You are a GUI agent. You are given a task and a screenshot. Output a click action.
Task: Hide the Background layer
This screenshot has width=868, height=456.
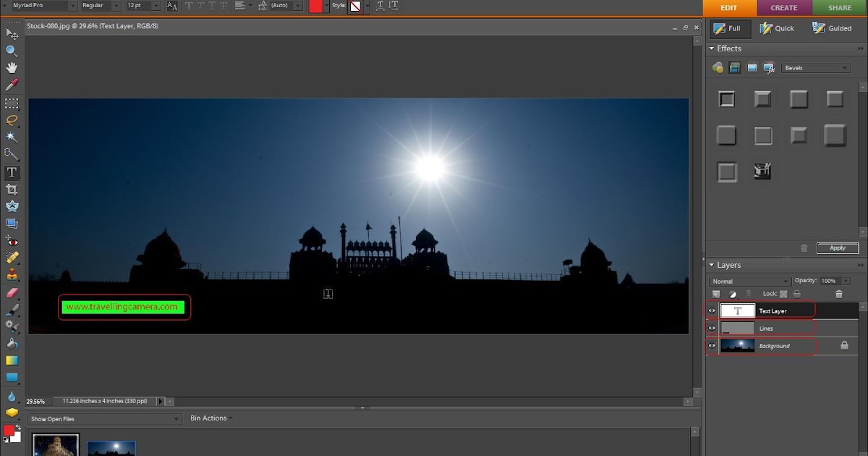pos(712,346)
